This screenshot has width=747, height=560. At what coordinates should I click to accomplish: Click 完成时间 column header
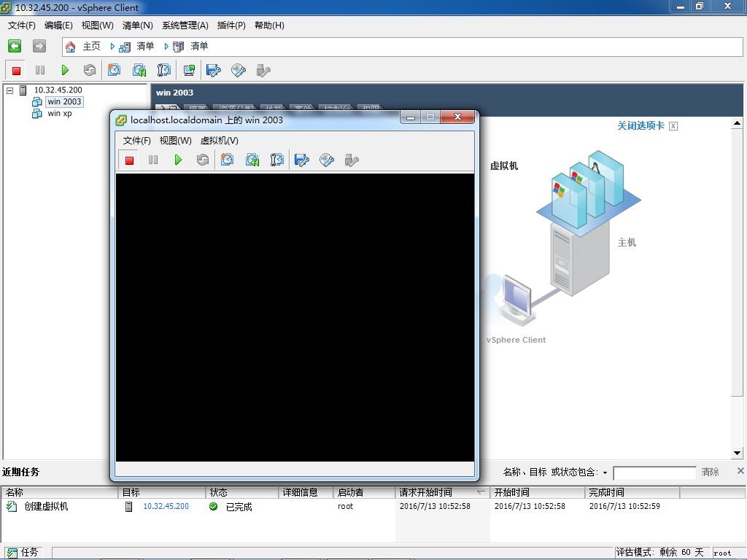[632, 492]
